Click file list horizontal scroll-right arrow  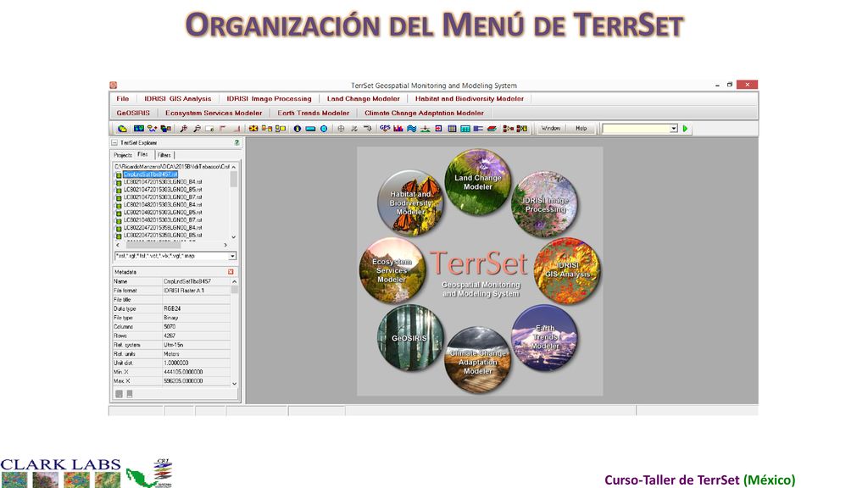pyautogui.click(x=225, y=245)
